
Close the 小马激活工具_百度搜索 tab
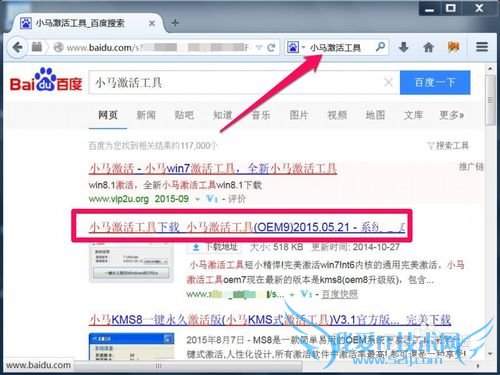click(152, 23)
